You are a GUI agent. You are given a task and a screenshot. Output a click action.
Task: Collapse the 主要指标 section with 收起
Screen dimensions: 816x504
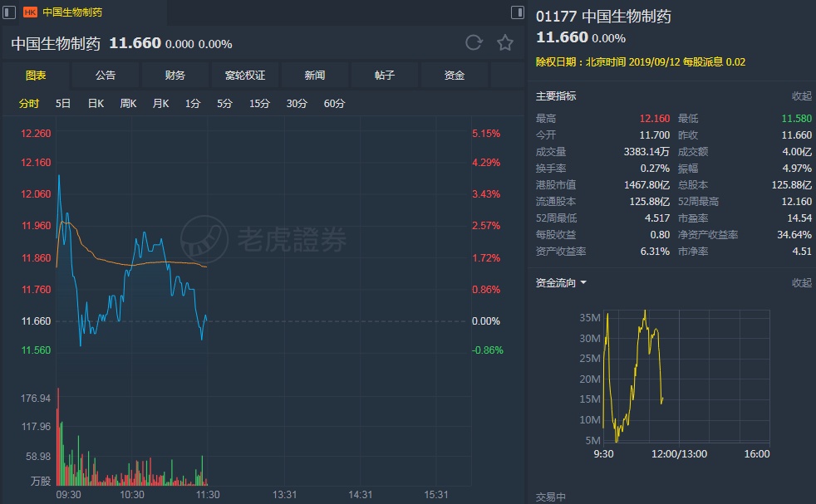801,96
